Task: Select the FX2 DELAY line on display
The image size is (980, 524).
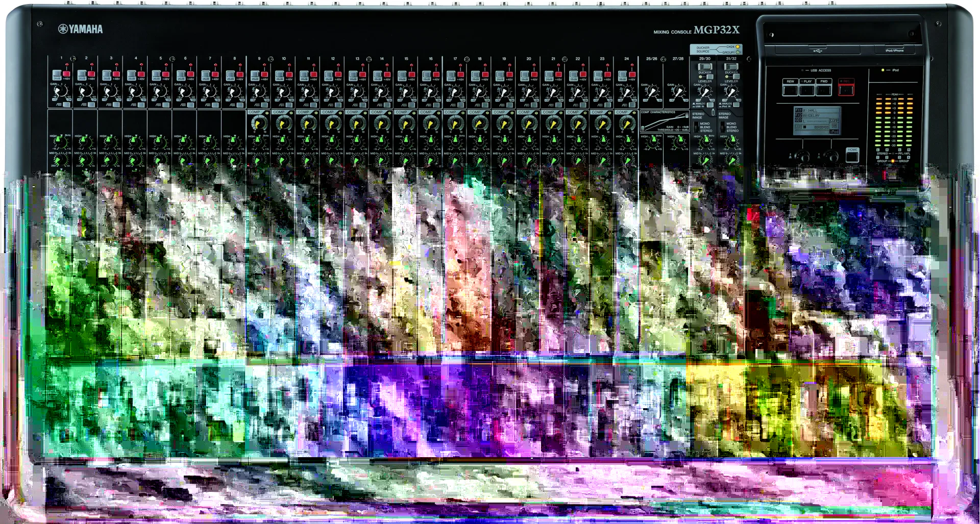Action: coord(817,116)
